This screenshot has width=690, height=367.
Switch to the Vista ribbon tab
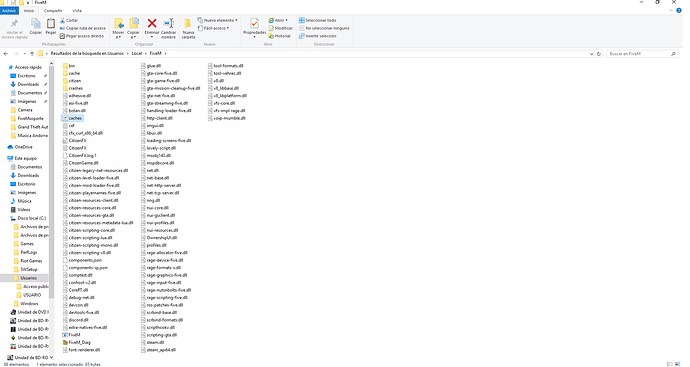click(77, 11)
